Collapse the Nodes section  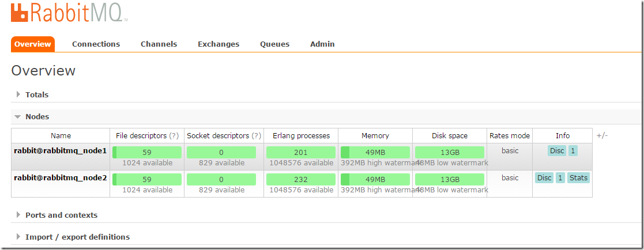(x=37, y=116)
